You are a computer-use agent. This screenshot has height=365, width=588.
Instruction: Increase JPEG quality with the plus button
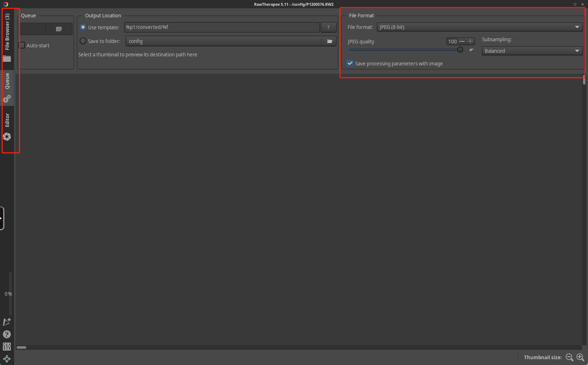tap(470, 42)
